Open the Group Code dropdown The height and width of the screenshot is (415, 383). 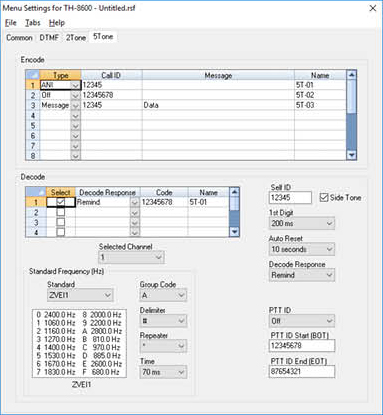coord(163,295)
